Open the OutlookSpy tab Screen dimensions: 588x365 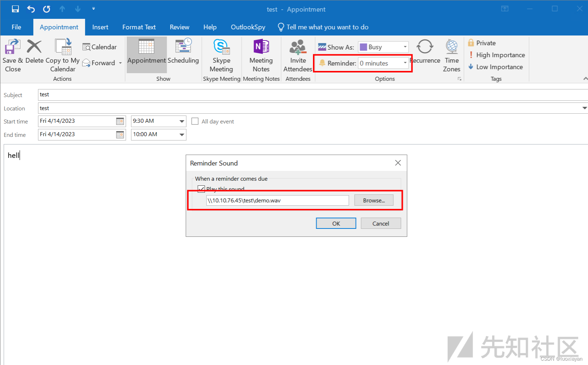pyautogui.click(x=248, y=27)
